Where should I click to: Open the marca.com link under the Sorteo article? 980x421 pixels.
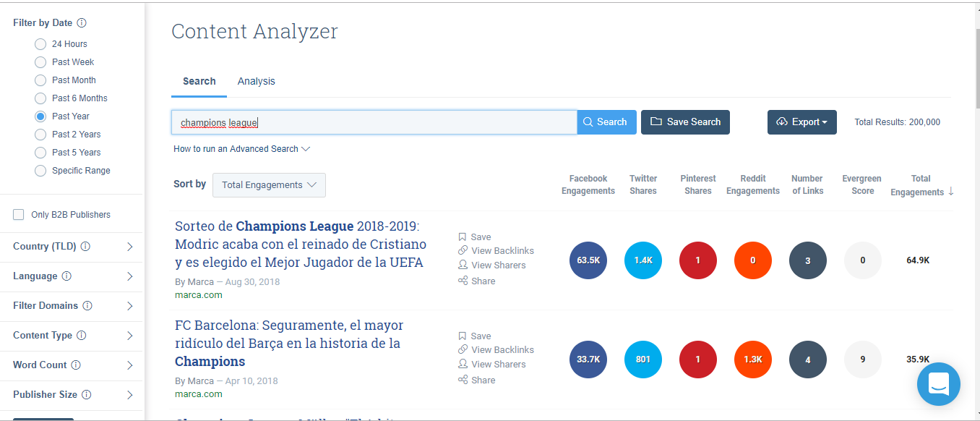[x=198, y=295]
